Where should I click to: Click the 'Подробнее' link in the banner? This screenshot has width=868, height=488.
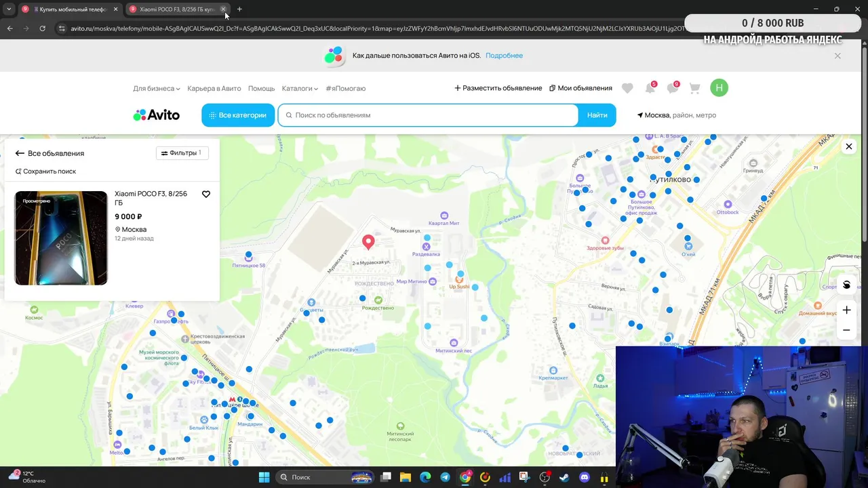click(x=504, y=56)
